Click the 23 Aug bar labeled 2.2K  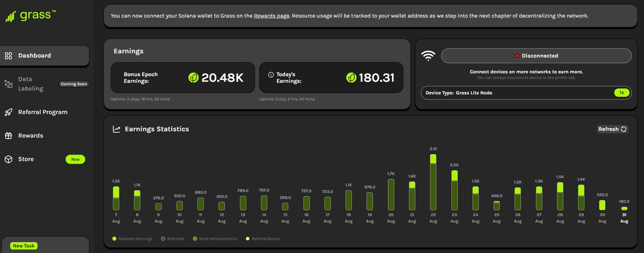coord(454,190)
